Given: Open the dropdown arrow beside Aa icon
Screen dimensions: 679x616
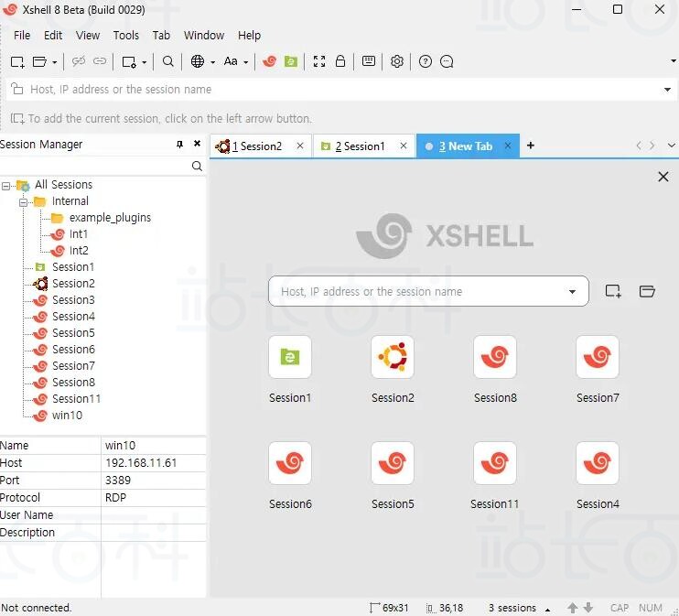Looking at the screenshot, I should [x=245, y=62].
